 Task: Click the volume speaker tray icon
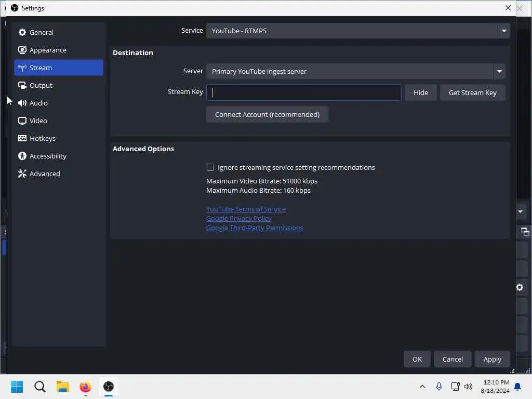click(x=468, y=387)
